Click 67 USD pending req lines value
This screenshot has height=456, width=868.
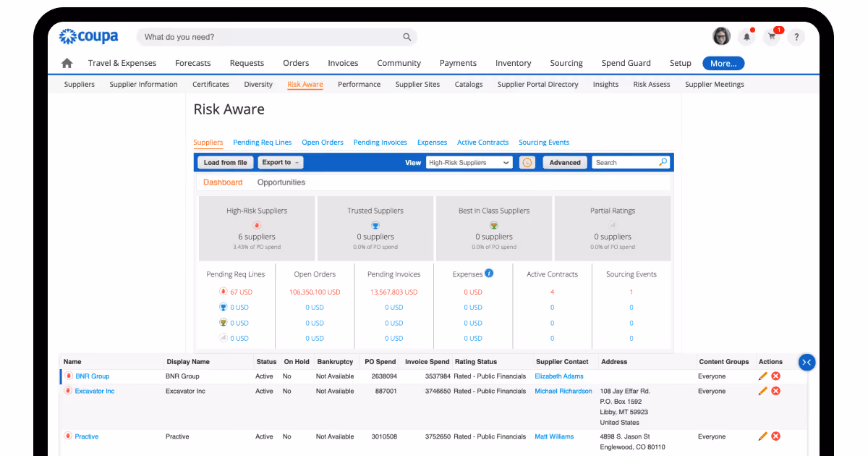241,292
